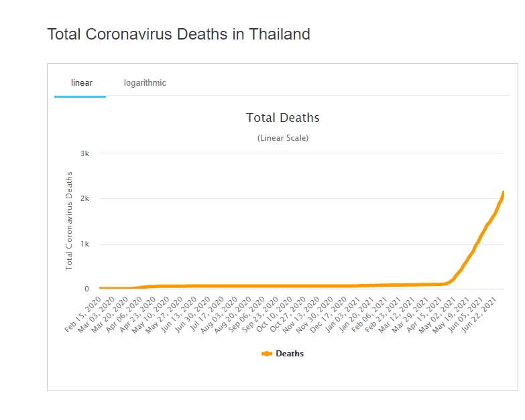
Task: Click the 1k label on the y-axis
Action: pos(84,244)
